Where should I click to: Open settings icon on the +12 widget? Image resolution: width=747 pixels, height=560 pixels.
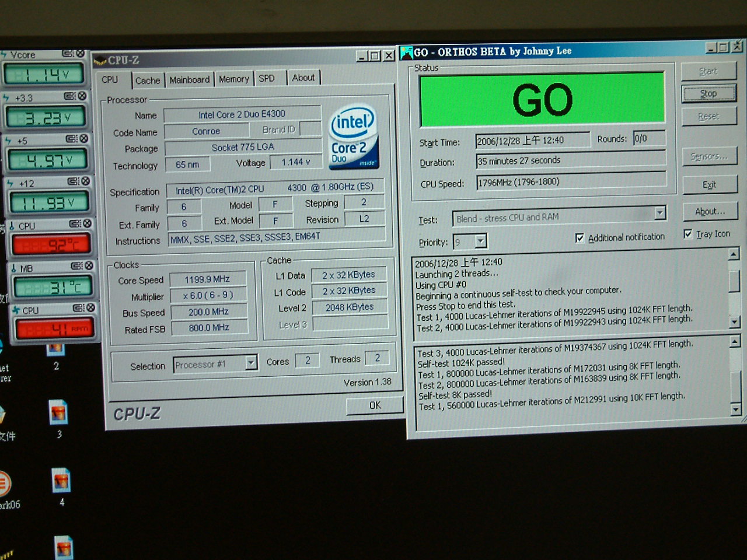pyautogui.click(x=73, y=181)
